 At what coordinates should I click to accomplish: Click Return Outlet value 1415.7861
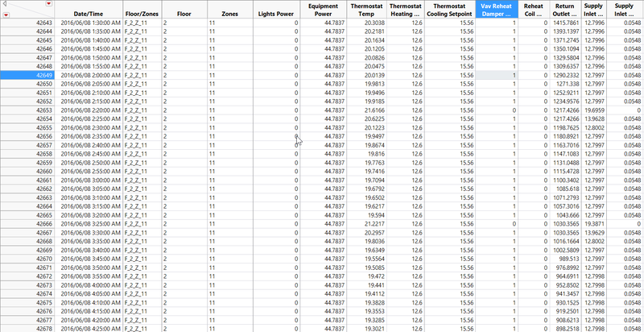click(x=567, y=23)
